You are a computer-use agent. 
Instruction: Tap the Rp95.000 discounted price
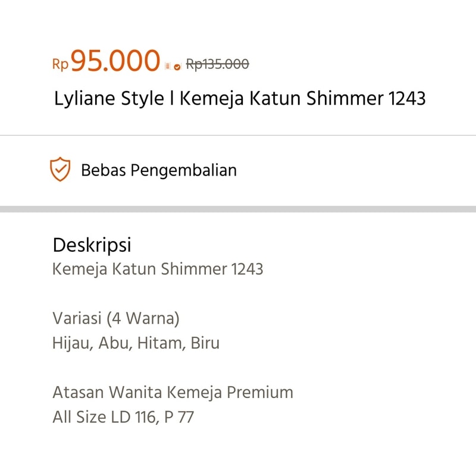(x=106, y=61)
